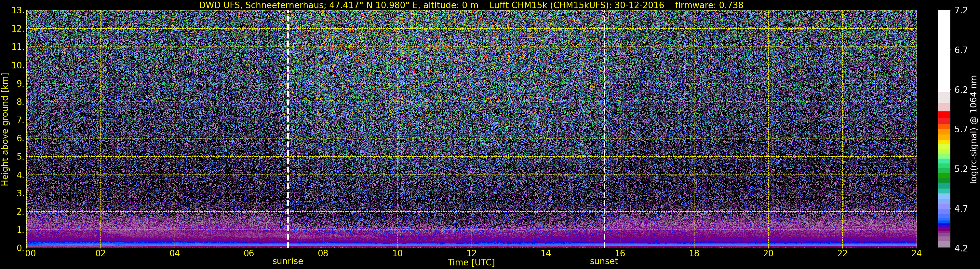The width and height of the screenshot is (980, 269).
Task: Click the "18" time axis tick label
Action: [x=694, y=253]
